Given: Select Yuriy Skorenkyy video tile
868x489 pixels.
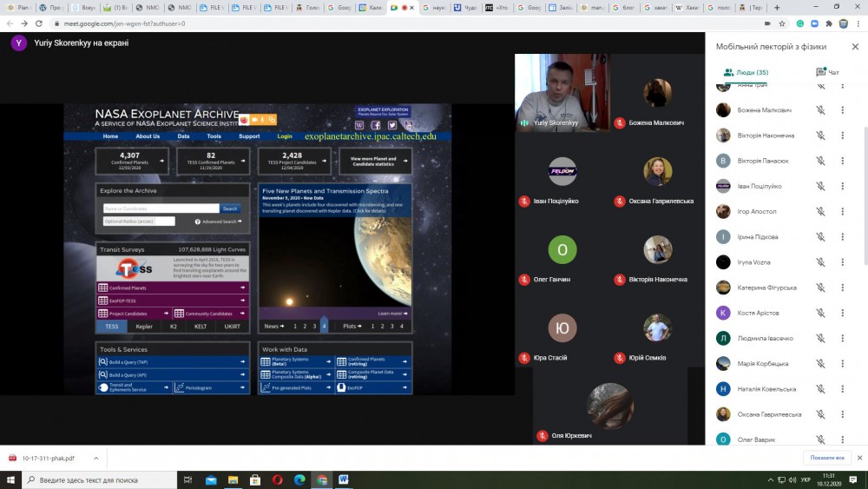Looking at the screenshot, I should [x=562, y=92].
